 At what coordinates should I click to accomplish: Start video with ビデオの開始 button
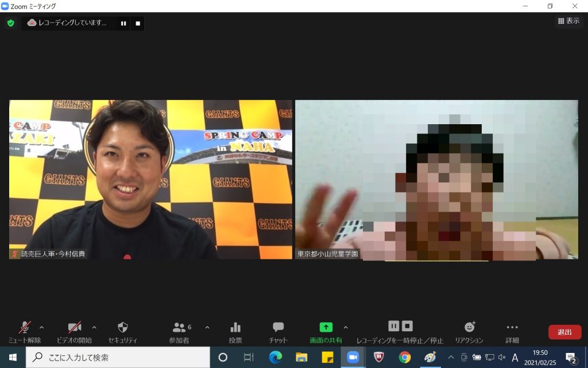74,332
